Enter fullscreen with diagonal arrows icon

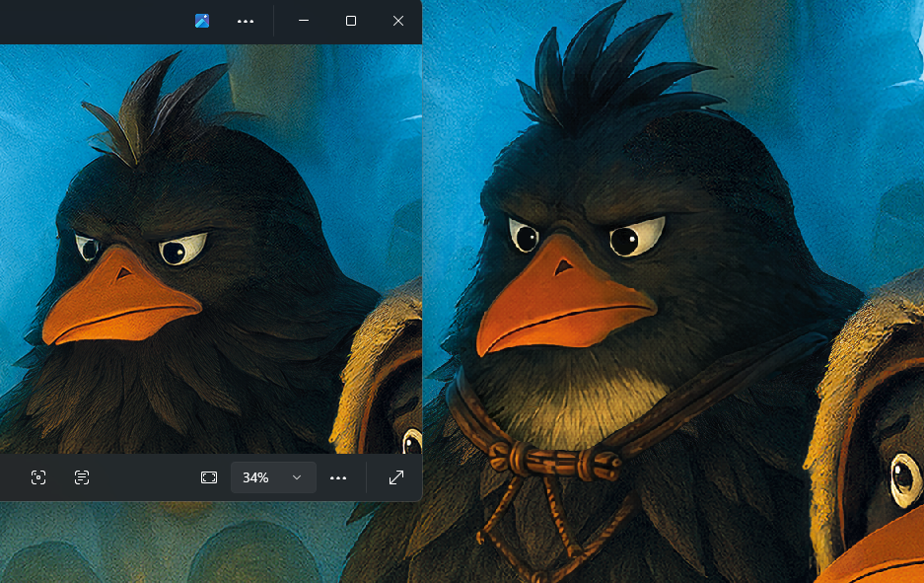click(x=396, y=477)
